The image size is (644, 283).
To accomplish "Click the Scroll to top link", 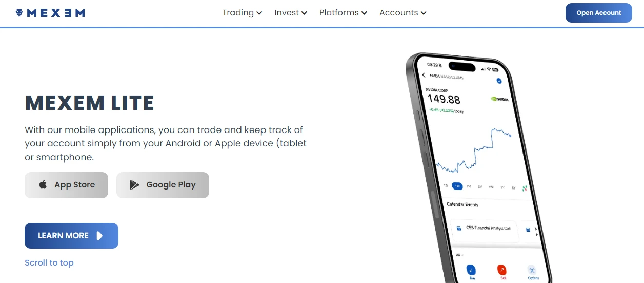I will [x=49, y=262].
